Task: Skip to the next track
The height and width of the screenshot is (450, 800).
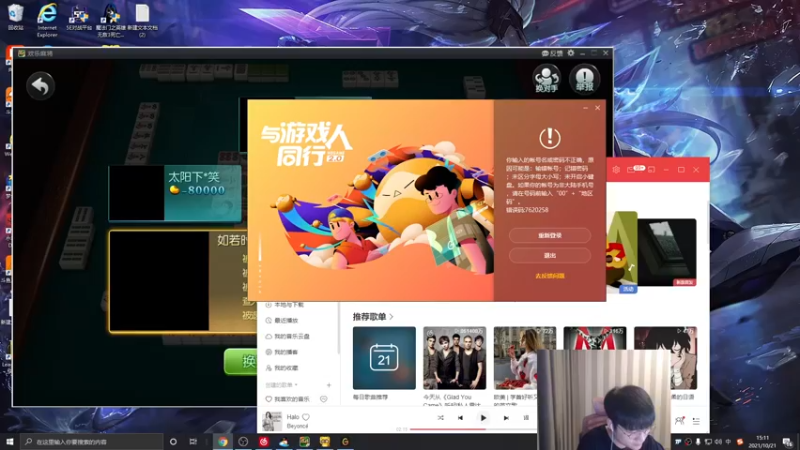Action: [506, 418]
